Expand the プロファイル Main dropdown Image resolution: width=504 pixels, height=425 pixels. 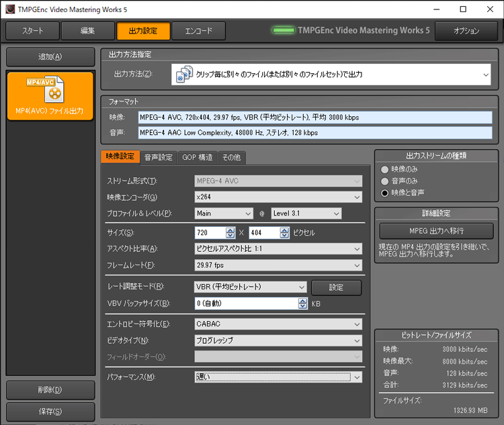click(x=223, y=214)
